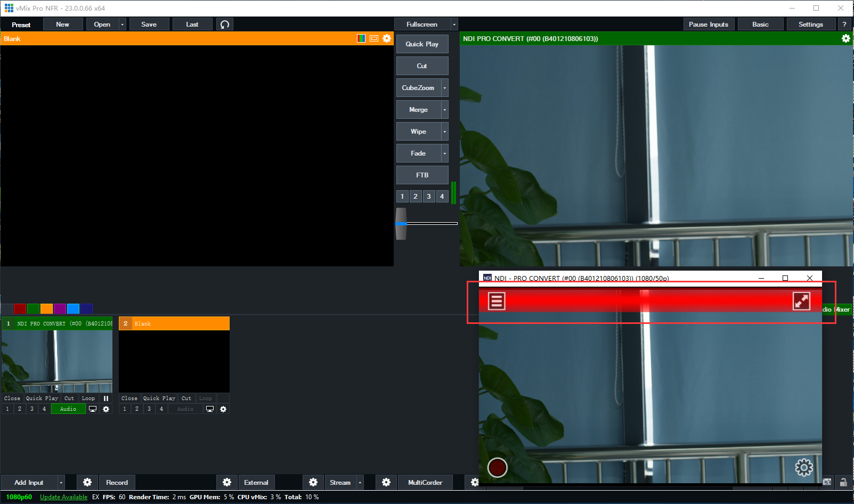This screenshot has height=504, width=854.
Task: Toggle Loop on input 1
Action: [x=88, y=399]
